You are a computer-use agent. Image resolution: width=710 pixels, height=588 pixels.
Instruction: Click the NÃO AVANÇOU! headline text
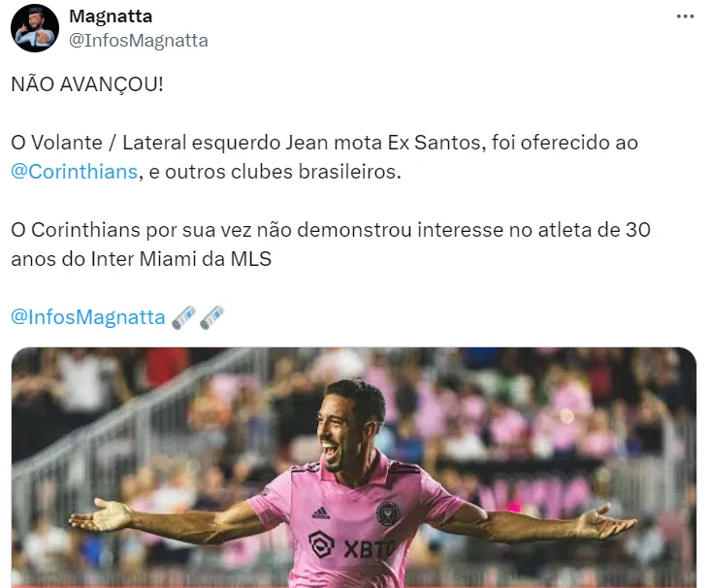pyautogui.click(x=87, y=84)
